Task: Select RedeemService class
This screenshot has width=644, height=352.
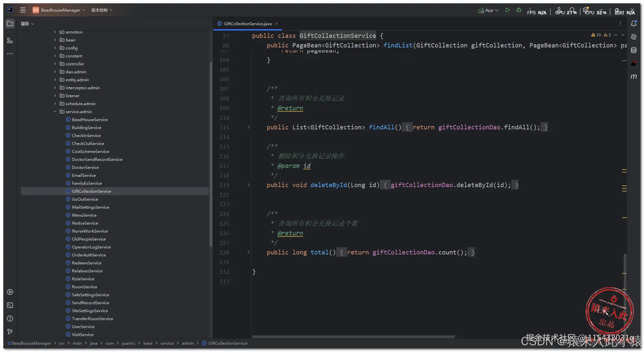Action: point(87,263)
